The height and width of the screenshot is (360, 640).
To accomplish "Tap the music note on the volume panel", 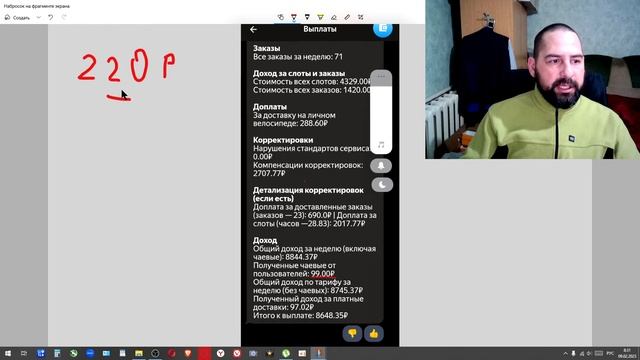I will click(x=381, y=145).
